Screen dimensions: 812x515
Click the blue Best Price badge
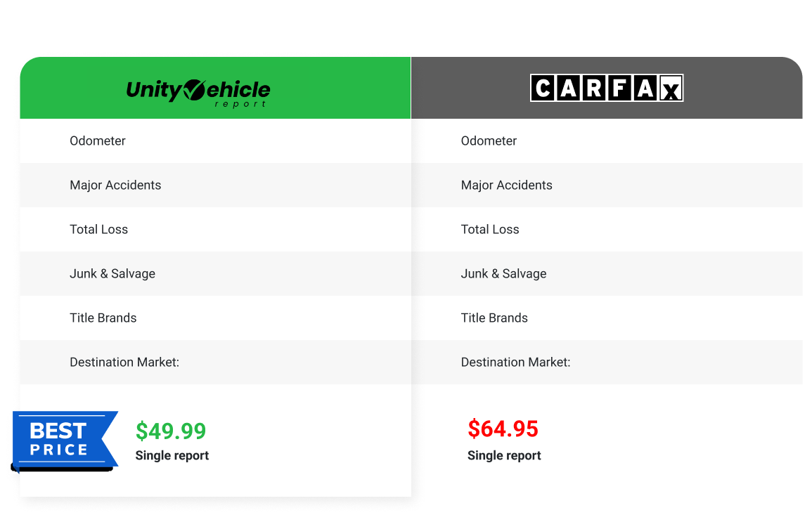(x=63, y=438)
